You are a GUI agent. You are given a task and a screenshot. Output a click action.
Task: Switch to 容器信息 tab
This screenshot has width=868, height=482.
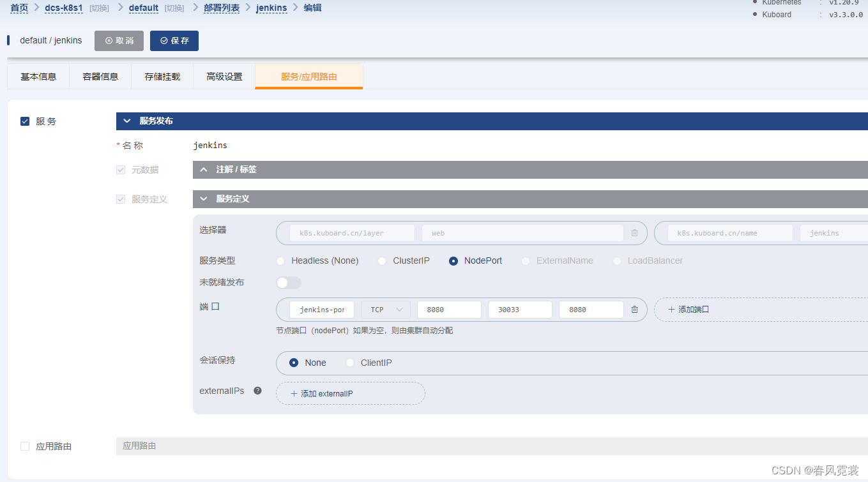[x=100, y=77]
